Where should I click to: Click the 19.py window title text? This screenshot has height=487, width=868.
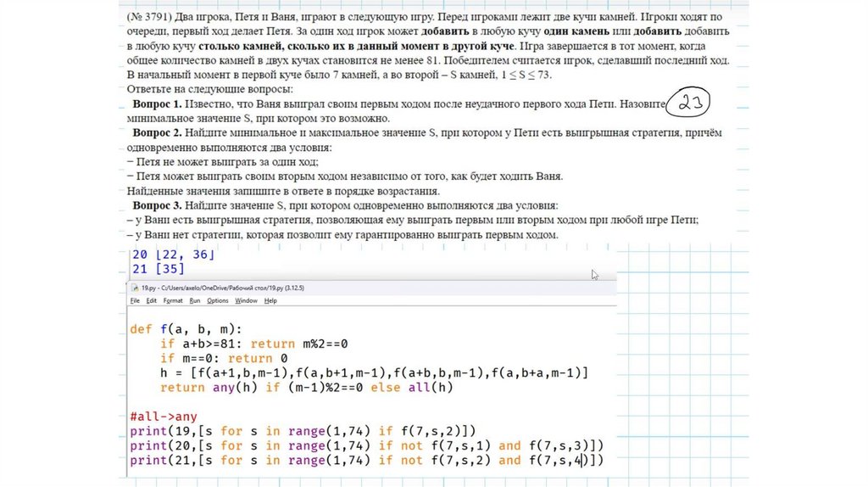click(x=223, y=288)
